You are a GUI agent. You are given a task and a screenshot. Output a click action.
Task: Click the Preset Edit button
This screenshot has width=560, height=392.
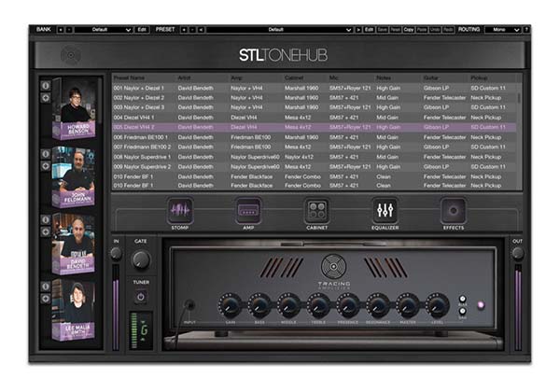370,30
